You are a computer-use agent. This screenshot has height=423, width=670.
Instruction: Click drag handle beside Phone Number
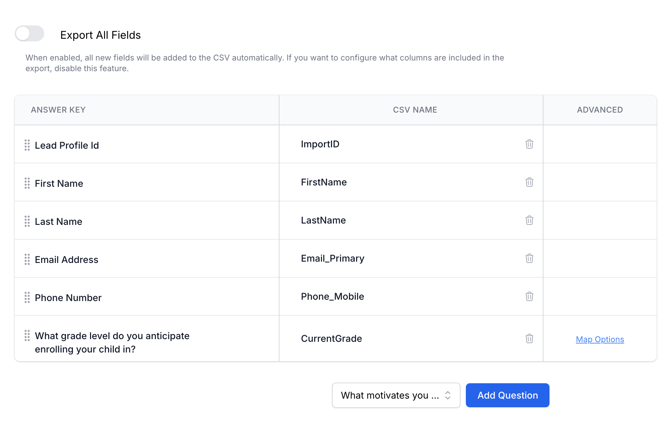pyautogui.click(x=27, y=297)
